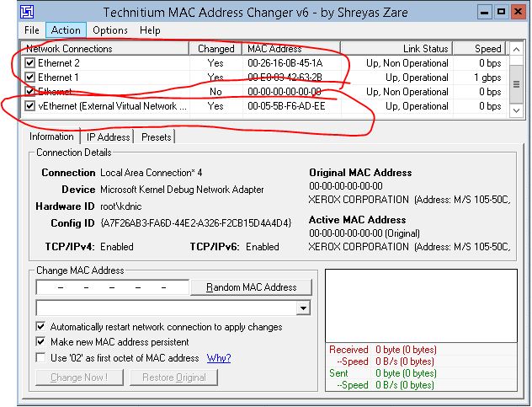Sort by Speed column header

point(480,49)
